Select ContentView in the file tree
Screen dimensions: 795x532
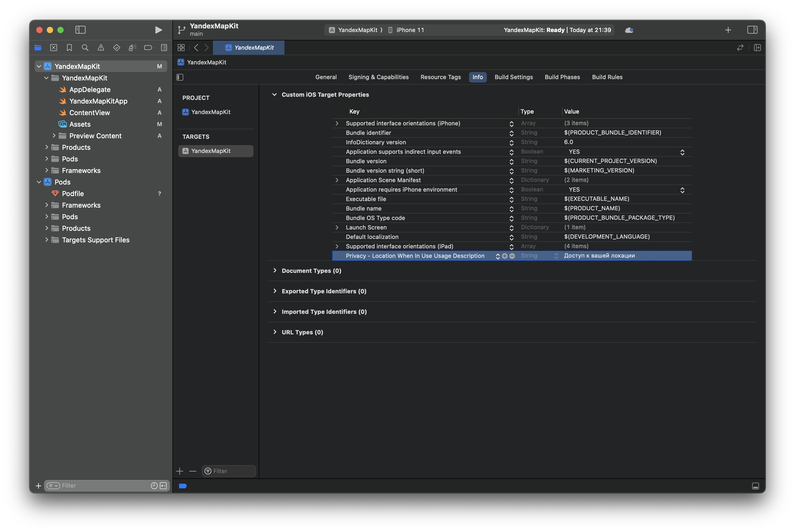click(x=90, y=113)
